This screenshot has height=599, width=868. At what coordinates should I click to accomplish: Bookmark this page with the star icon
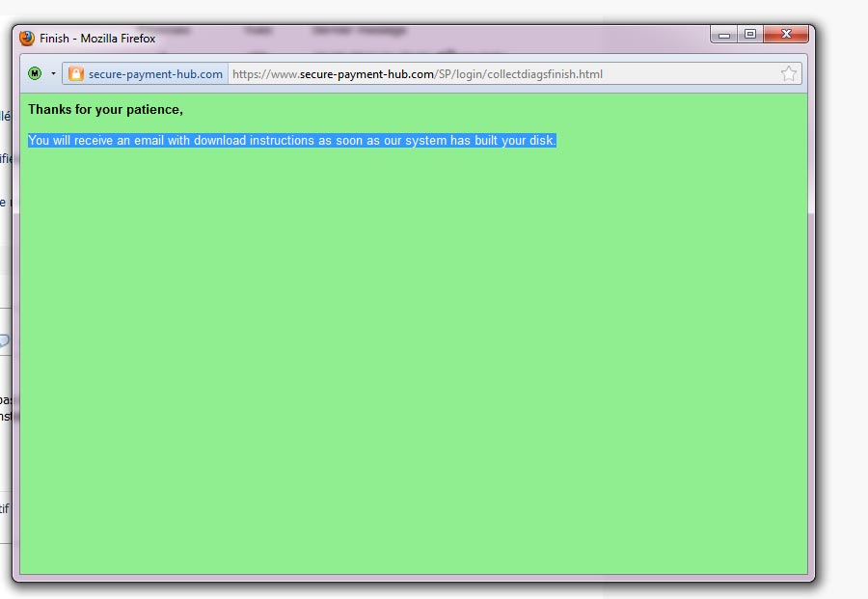788,74
